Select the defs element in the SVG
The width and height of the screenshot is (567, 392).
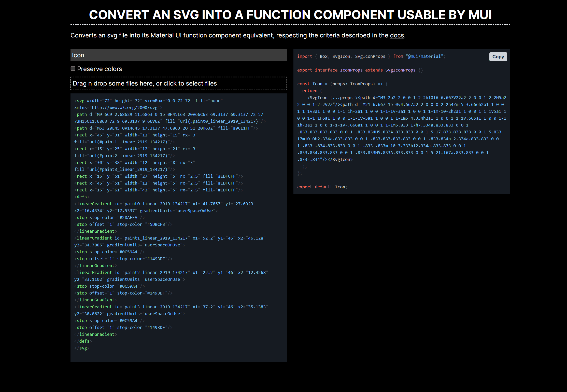pyautogui.click(x=81, y=197)
